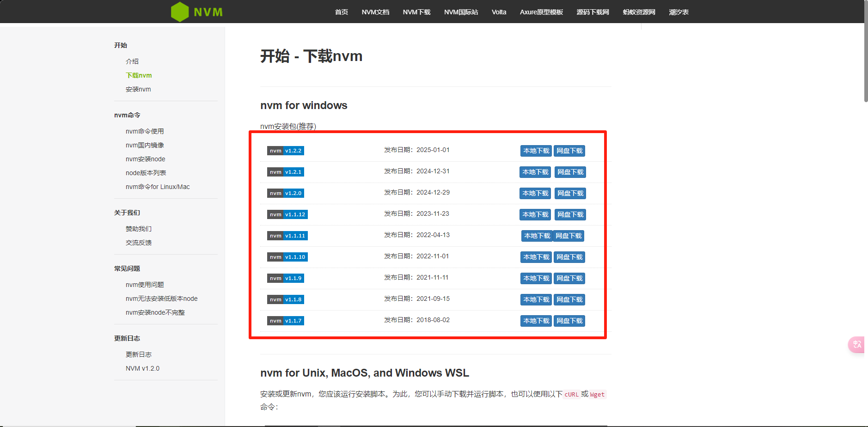
Task: Click the pink translate floating icon
Action: click(x=856, y=344)
